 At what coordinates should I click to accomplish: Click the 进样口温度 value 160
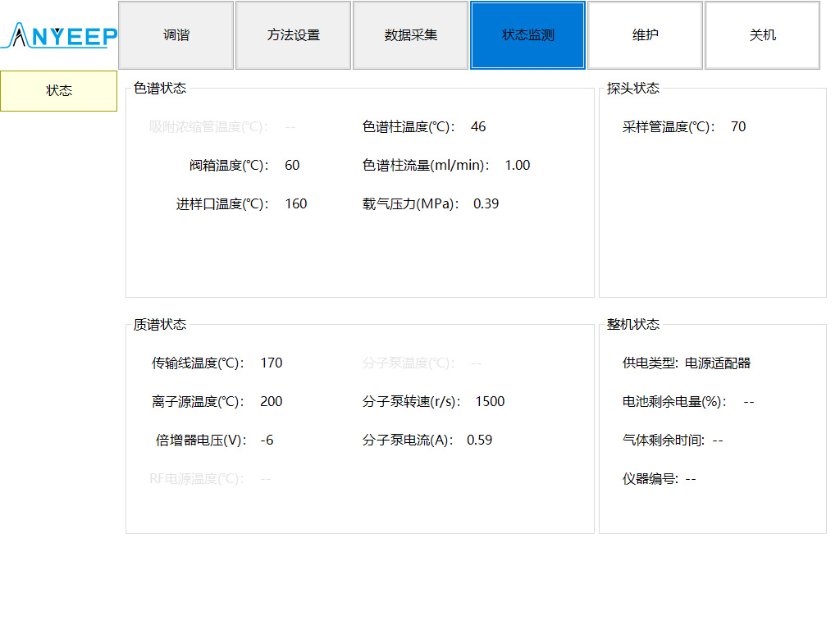coord(295,204)
